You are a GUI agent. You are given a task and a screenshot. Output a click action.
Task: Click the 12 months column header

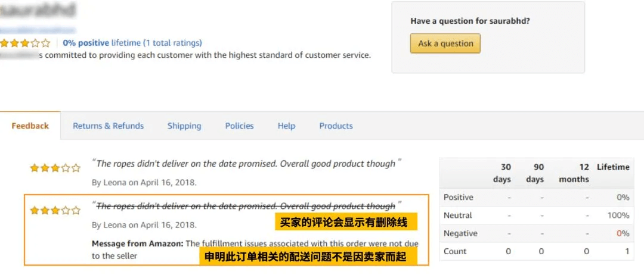[x=574, y=173]
